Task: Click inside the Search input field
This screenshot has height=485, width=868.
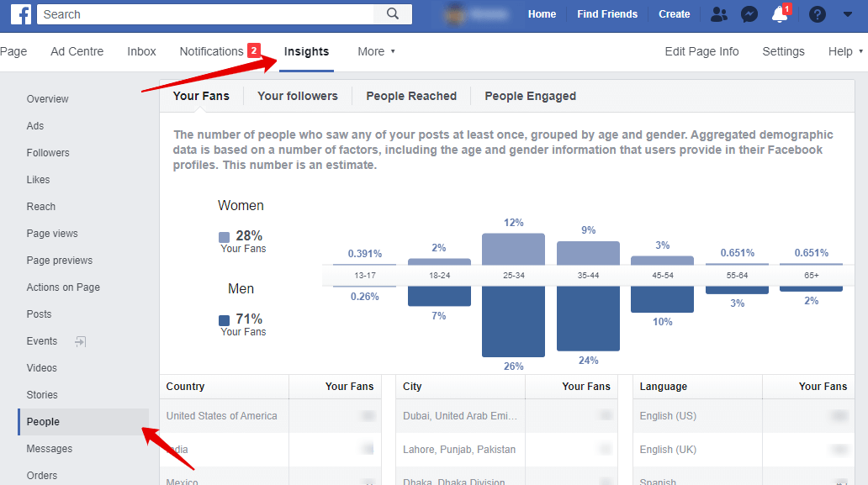Action: pyautogui.click(x=205, y=14)
